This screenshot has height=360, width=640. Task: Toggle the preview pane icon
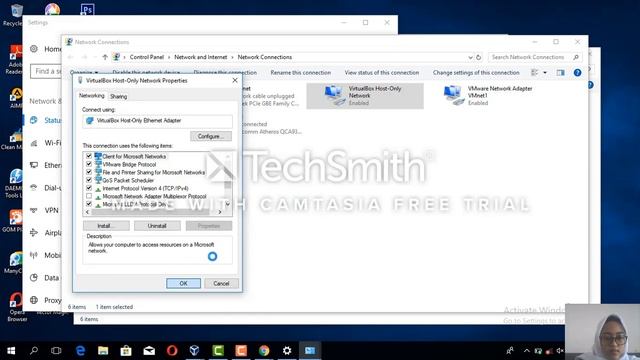560,73
